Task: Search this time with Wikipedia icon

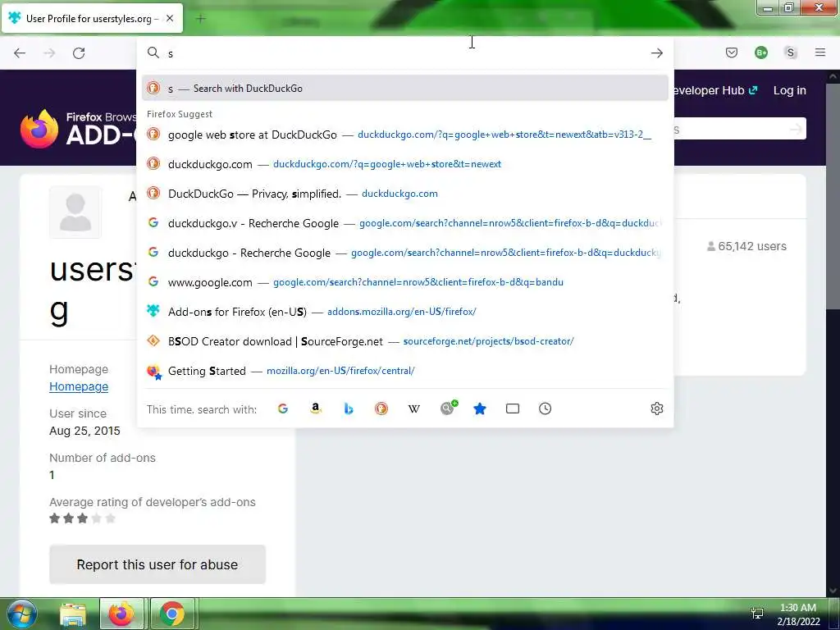Action: pos(413,409)
